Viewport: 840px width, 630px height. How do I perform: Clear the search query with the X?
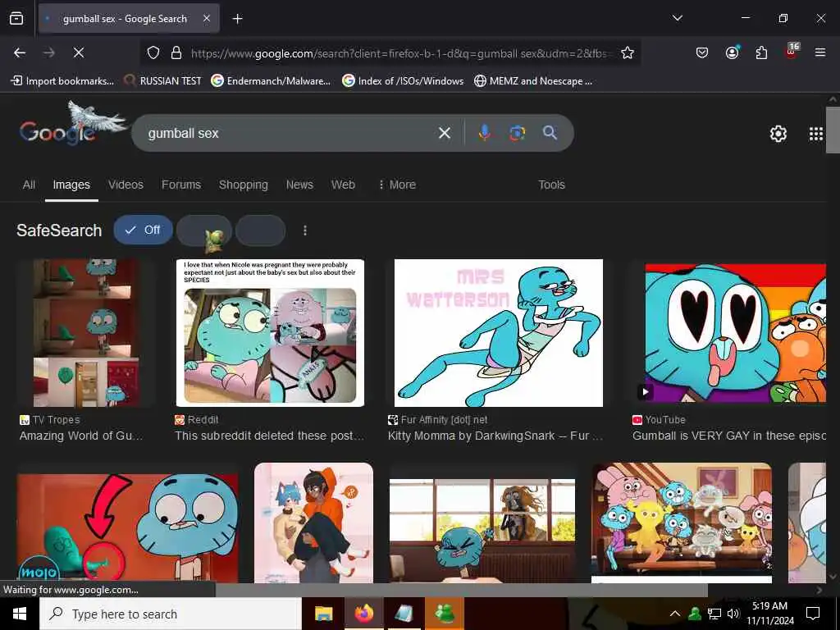[444, 133]
